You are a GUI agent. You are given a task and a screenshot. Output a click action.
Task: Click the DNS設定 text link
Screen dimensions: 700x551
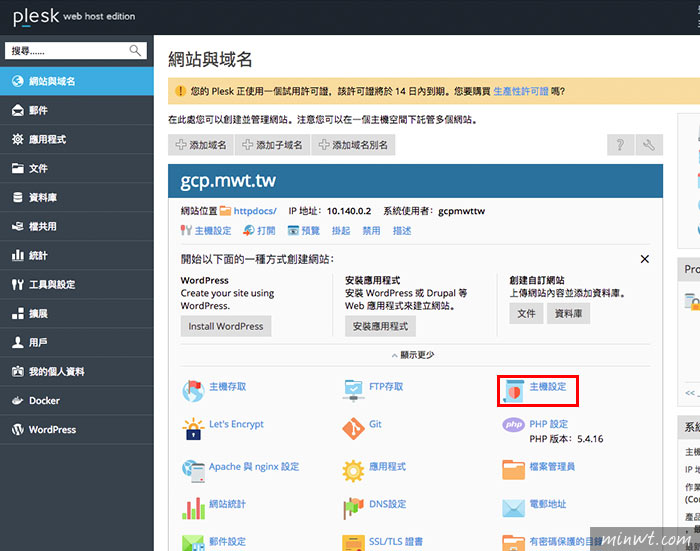tap(388, 504)
